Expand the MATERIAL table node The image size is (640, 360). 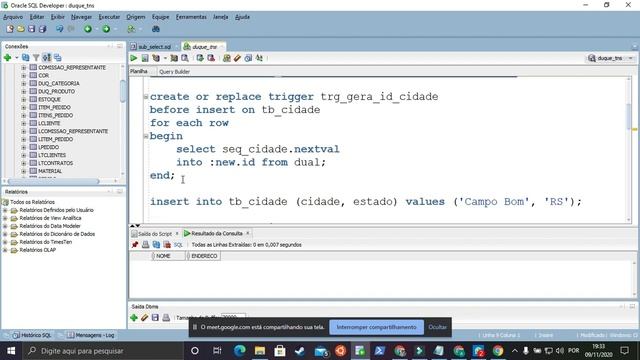24,171
